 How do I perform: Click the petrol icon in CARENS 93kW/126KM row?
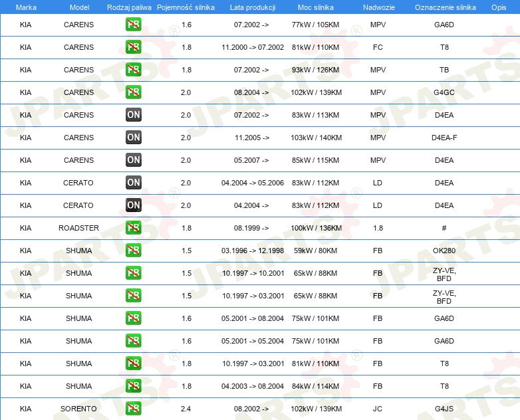click(x=133, y=70)
